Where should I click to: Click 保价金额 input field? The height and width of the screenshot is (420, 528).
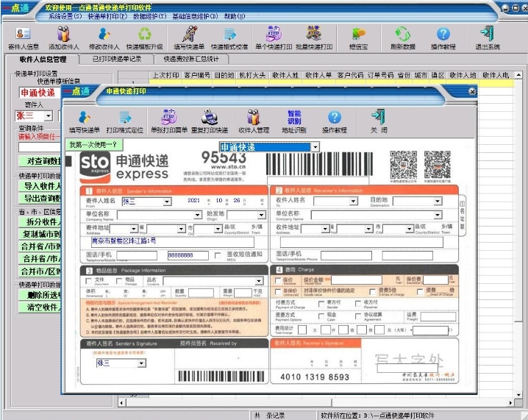[356, 280]
